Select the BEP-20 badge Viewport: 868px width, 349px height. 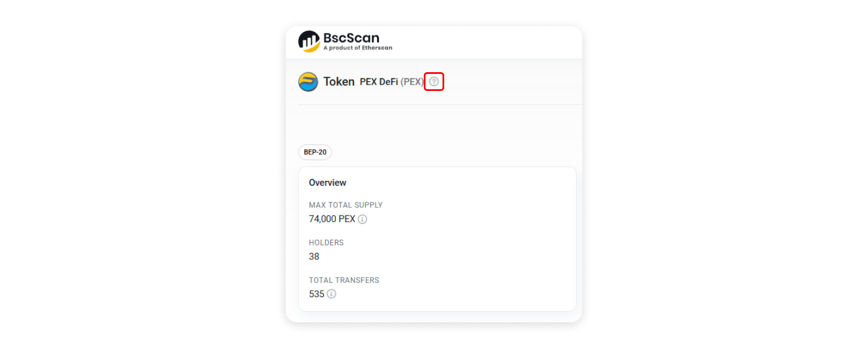coord(315,152)
